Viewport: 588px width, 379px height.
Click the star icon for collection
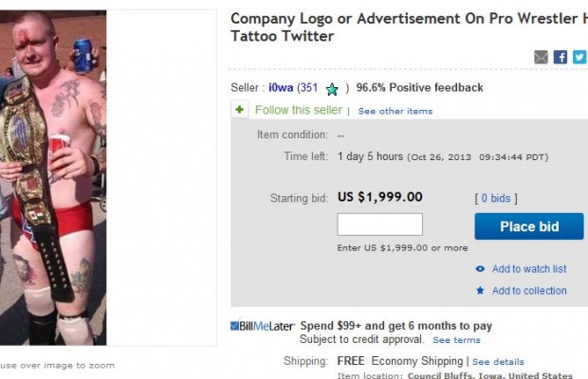pyautogui.click(x=481, y=291)
